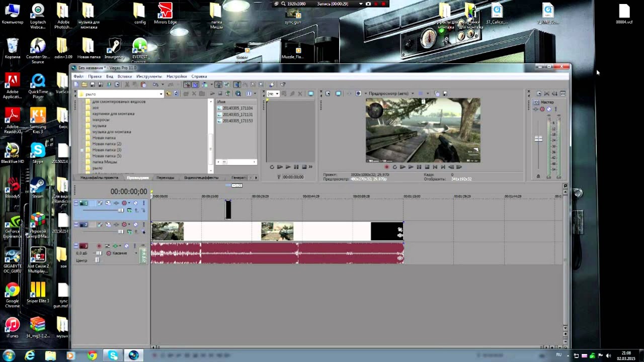Jump to end in preview transport
The width and height of the screenshot is (644, 362).
point(443,167)
